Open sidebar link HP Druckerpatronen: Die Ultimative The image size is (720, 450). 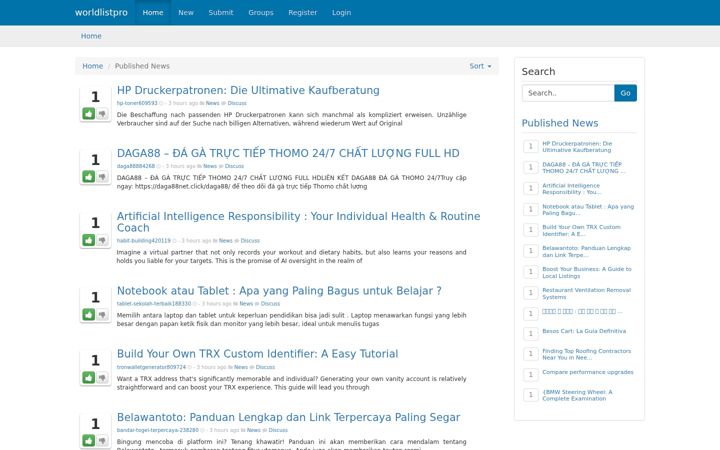[x=577, y=146]
